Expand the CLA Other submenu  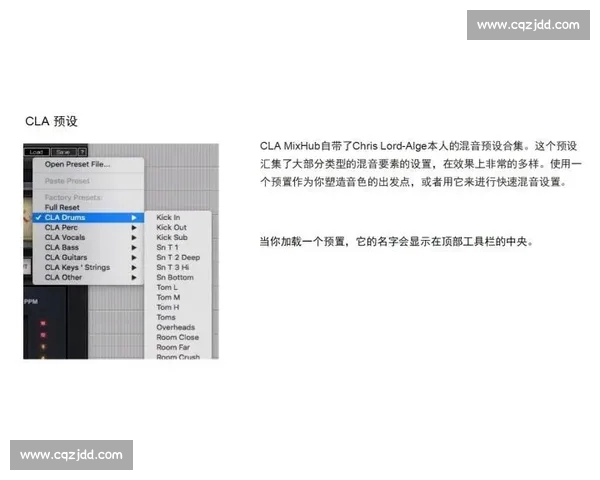pos(88,277)
